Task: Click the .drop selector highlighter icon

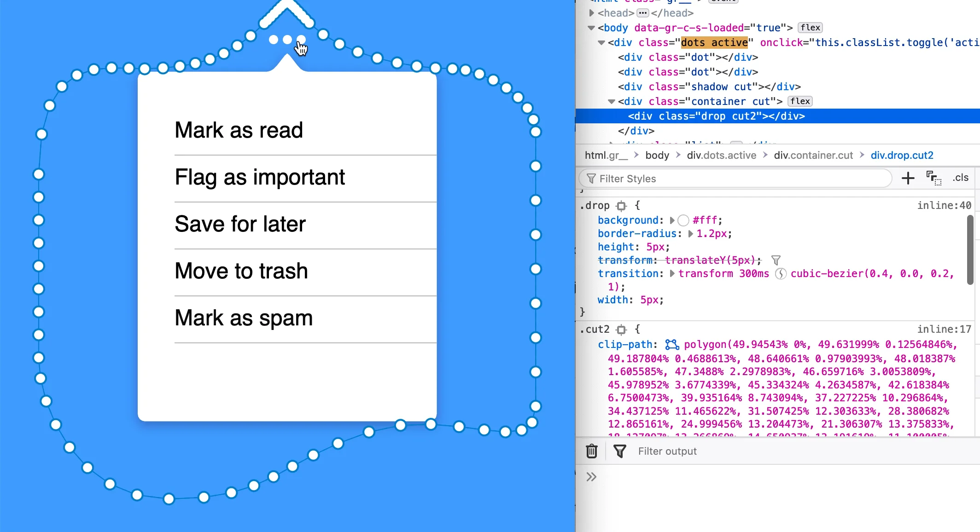Action: click(622, 206)
